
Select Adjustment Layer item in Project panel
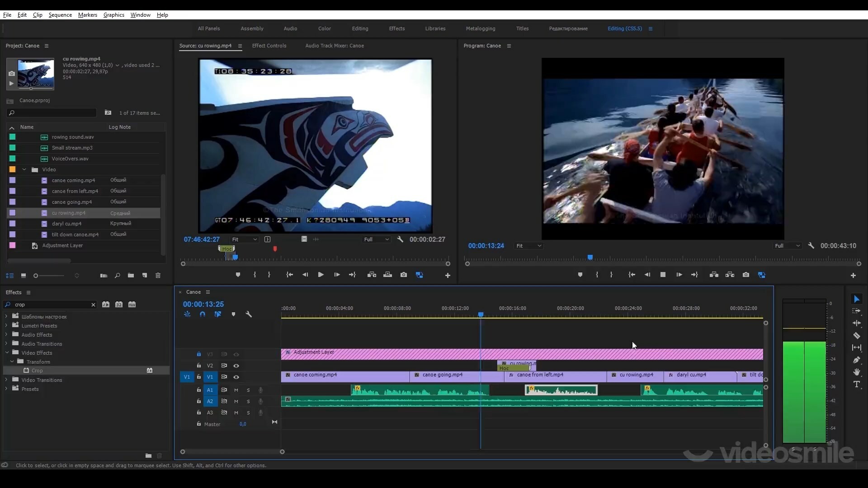pos(62,245)
